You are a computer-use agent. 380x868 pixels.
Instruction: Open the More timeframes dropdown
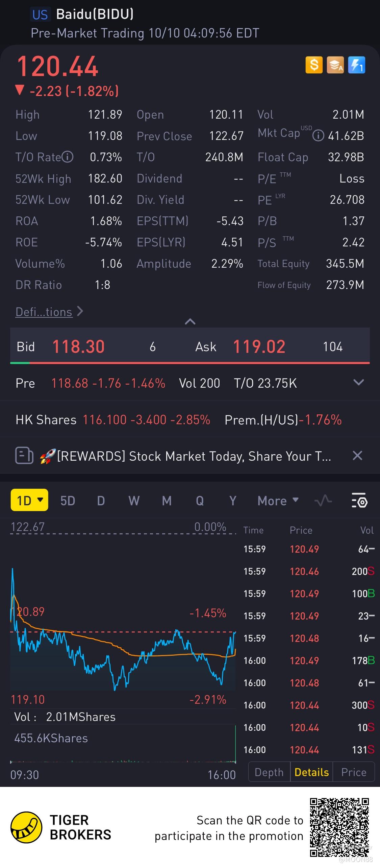tap(278, 501)
